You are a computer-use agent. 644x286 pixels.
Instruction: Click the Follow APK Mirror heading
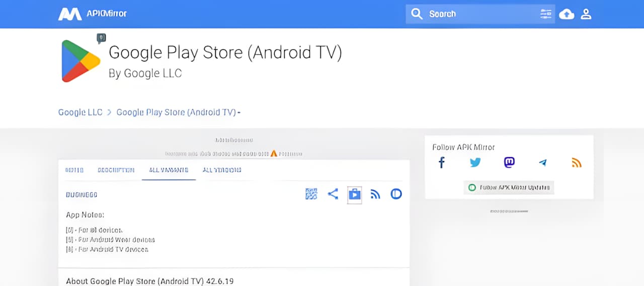coord(463,147)
